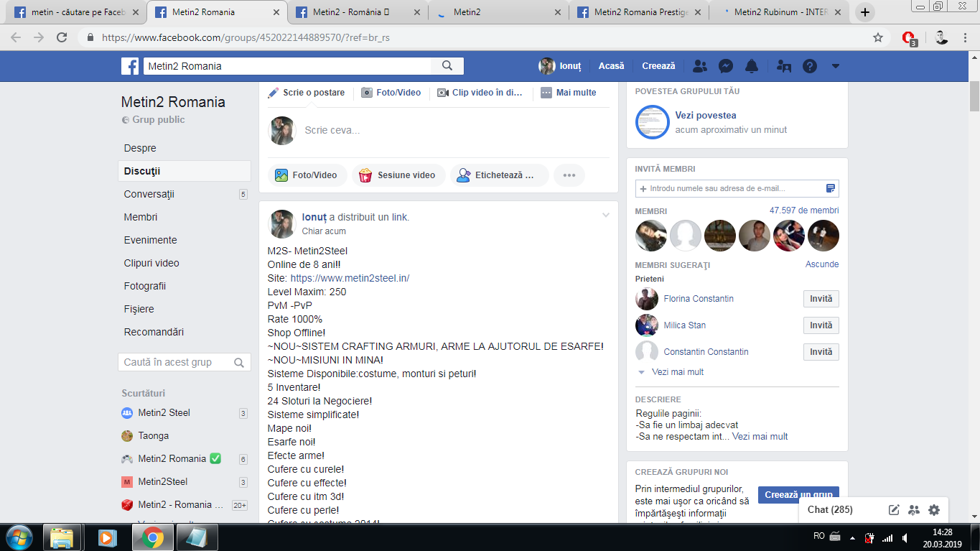The width and height of the screenshot is (980, 551).
Task: Select Clip video în direct tab
Action: 480,93
